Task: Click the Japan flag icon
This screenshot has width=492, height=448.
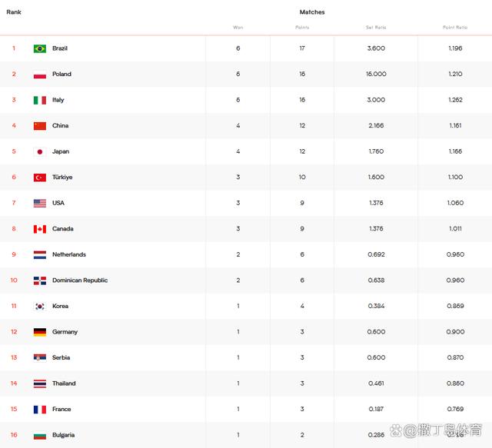Action: pyautogui.click(x=40, y=152)
